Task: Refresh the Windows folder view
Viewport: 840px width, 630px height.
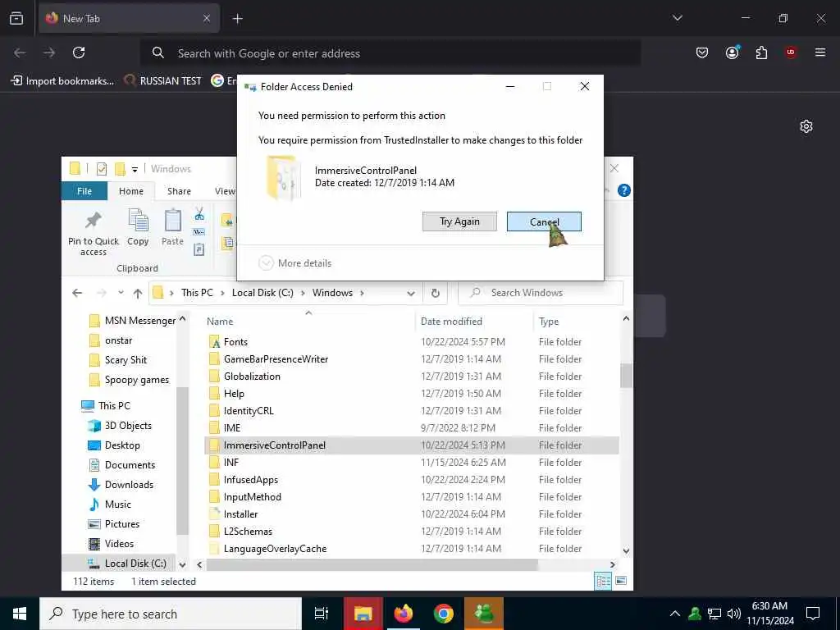Action: point(435,293)
